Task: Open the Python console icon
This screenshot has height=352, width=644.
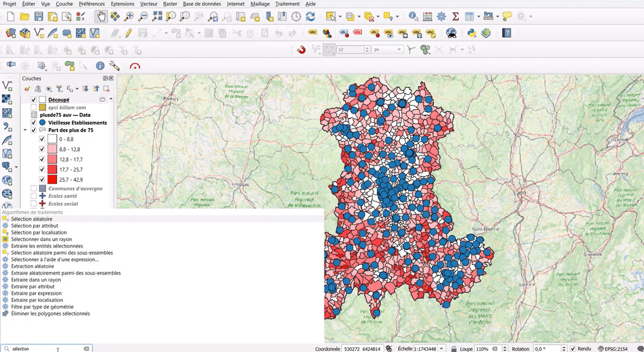Action: tap(472, 33)
